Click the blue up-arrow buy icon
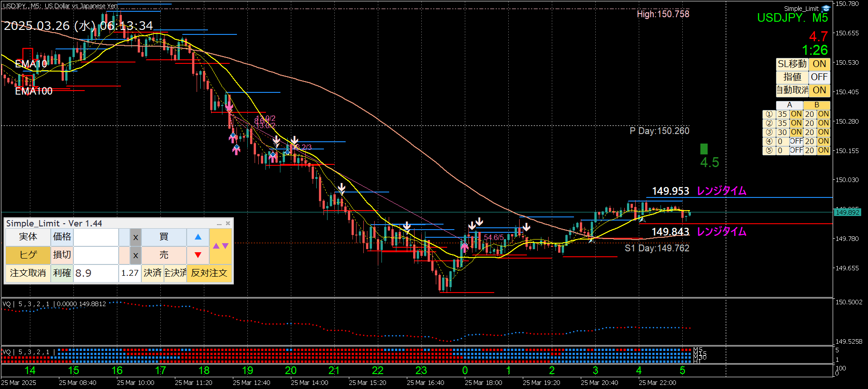 point(198,237)
